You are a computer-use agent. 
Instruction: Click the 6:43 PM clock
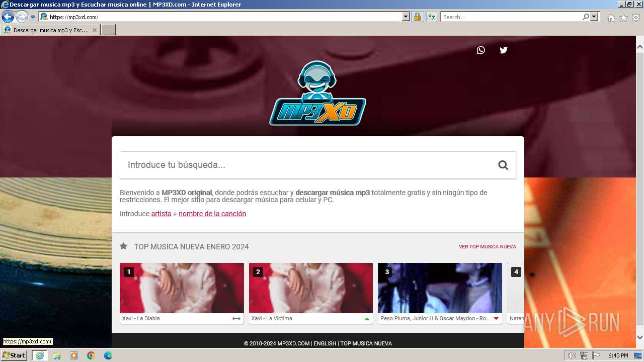click(x=618, y=355)
